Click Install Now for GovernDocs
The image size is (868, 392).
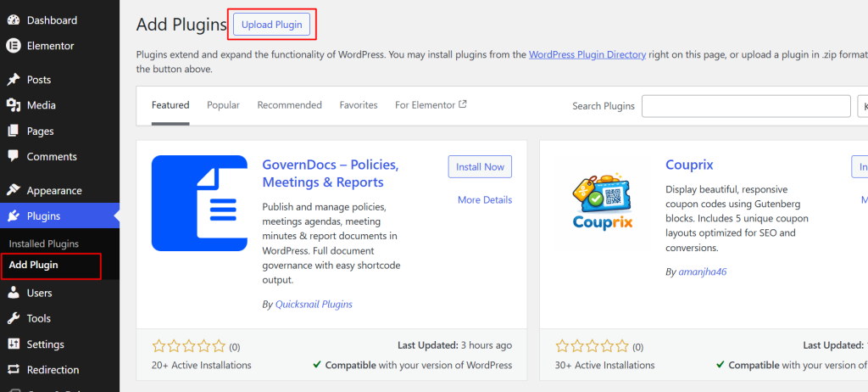point(480,167)
